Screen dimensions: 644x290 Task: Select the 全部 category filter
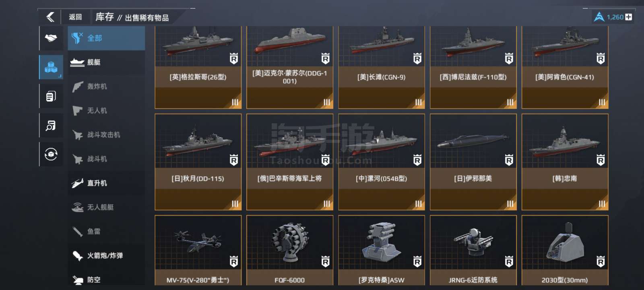click(x=106, y=38)
